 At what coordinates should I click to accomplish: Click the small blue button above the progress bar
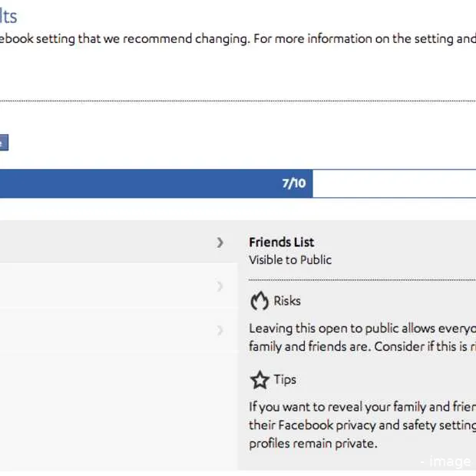[x=3, y=143]
